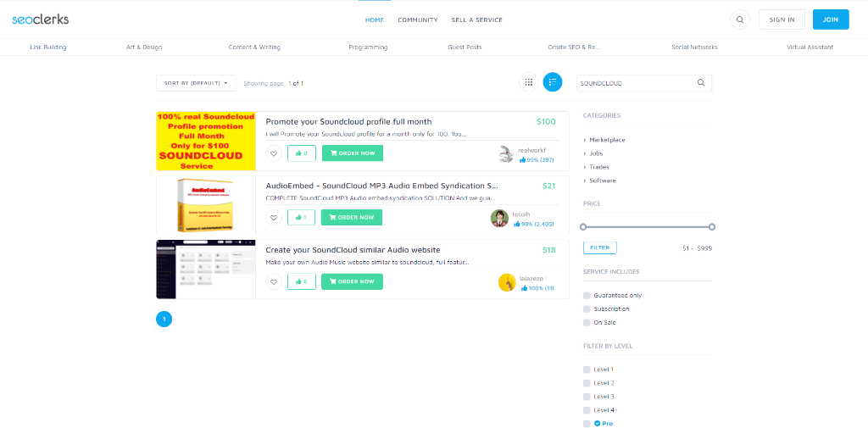This screenshot has width=868, height=428.
Task: Open Onsite SEO category menu
Action: click(574, 47)
